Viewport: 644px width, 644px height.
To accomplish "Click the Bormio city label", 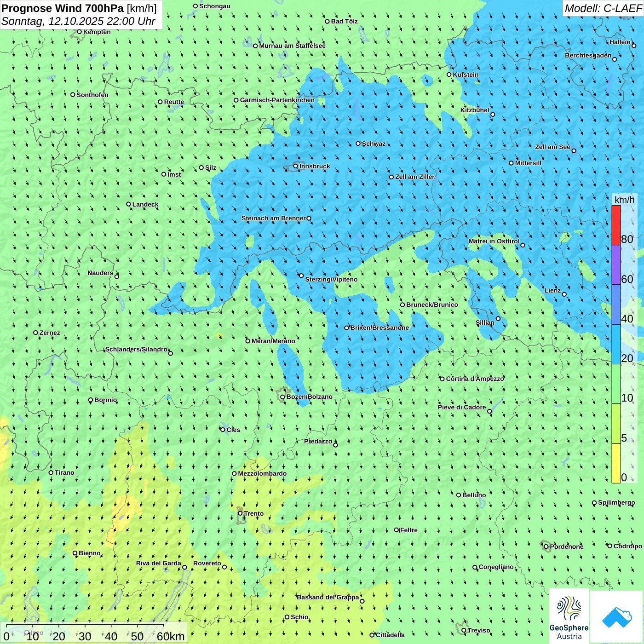I will (x=105, y=400).
